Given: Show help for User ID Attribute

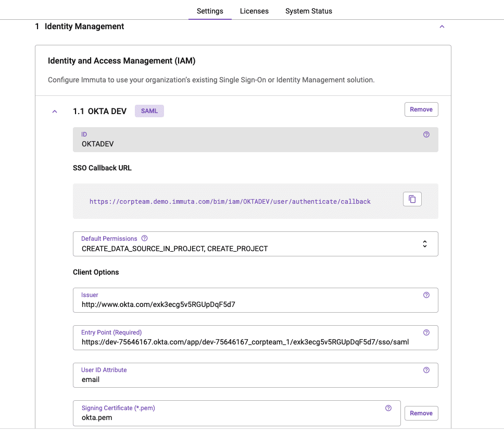Looking at the screenshot, I should pyautogui.click(x=426, y=370).
